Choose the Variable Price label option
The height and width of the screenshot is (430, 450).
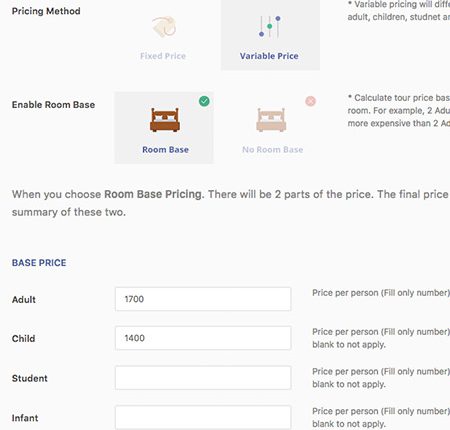[269, 56]
